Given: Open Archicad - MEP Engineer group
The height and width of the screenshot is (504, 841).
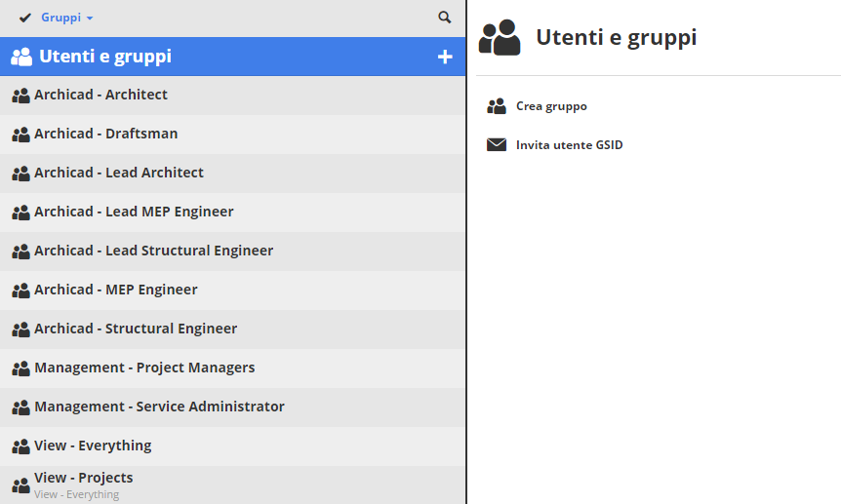Looking at the screenshot, I should coord(116,290).
